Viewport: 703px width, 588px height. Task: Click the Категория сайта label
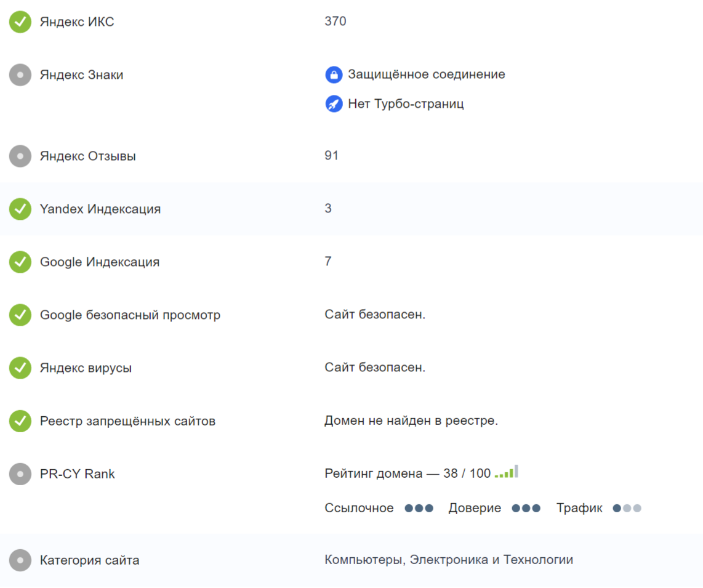pos(90,560)
